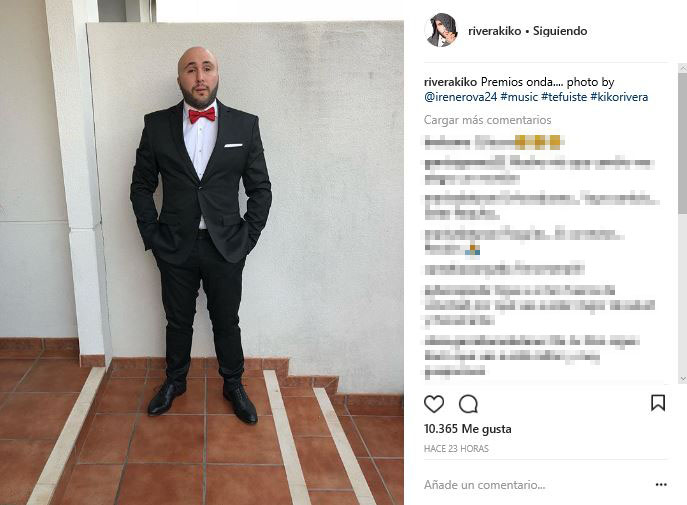Screen dimensions: 687x505
Task: Open the #tefuiste hashtag
Action: (x=564, y=97)
